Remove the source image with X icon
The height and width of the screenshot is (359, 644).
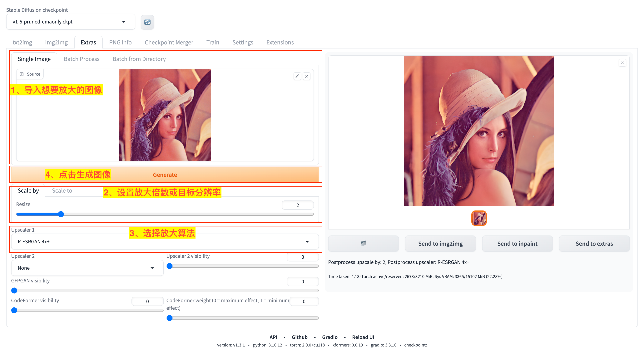tap(306, 76)
